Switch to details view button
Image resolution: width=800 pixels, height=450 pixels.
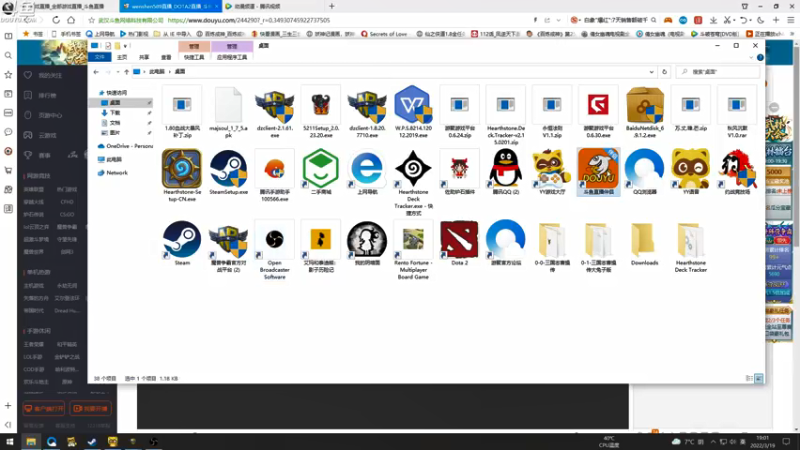click(x=749, y=378)
